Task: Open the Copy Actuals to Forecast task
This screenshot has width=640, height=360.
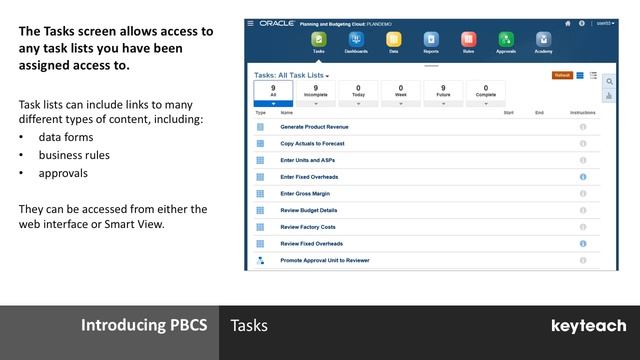Action: 312,144
